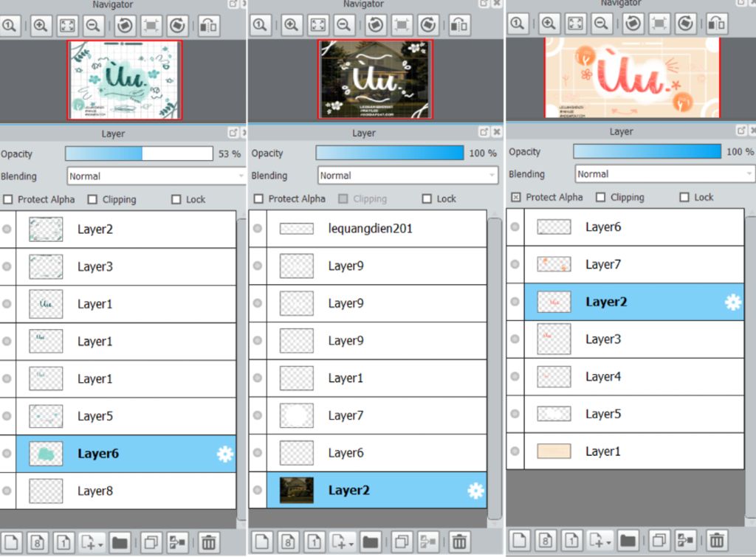Expand add-layer options arrow in the teal panel
The width and height of the screenshot is (756, 557).
pos(100,545)
